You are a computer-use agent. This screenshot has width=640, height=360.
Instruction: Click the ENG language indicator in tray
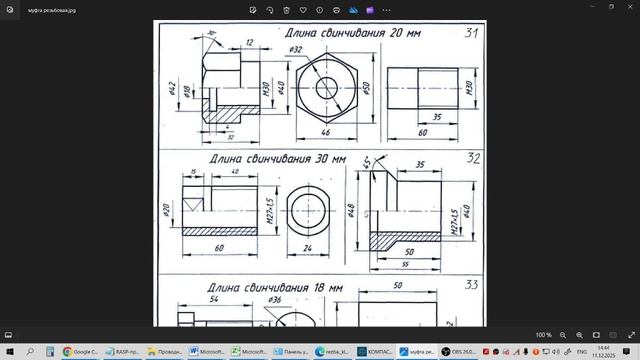click(x=582, y=352)
